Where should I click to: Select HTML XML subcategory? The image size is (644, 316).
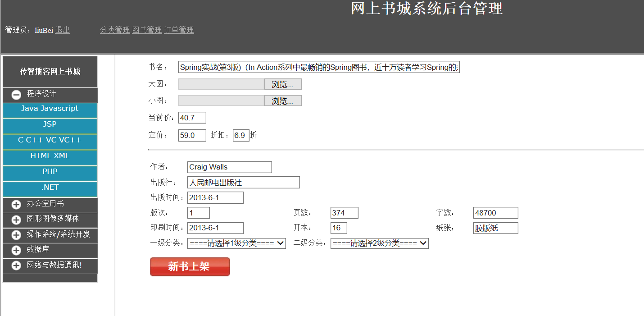50,158
